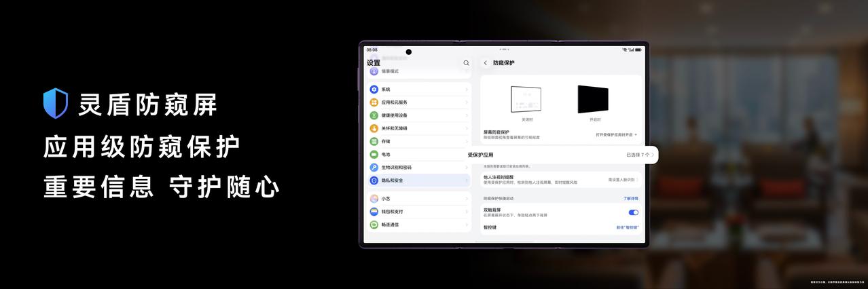
Task: Open the 系统 settings icon
Action: click(374, 90)
